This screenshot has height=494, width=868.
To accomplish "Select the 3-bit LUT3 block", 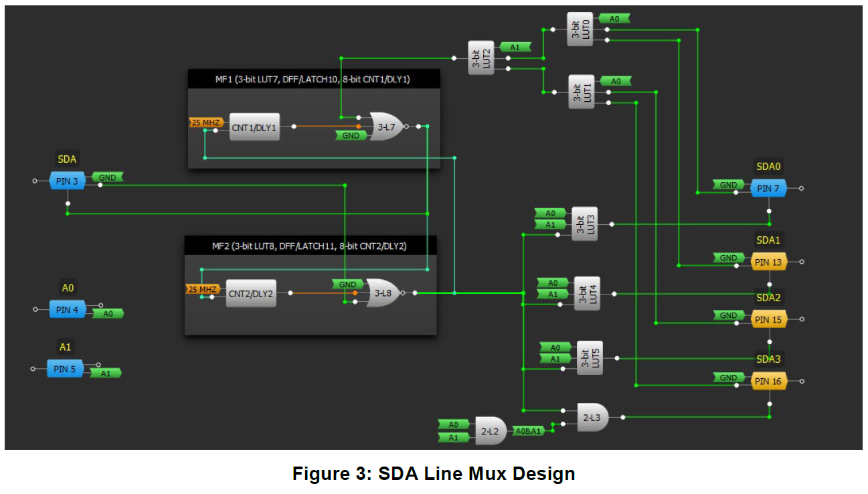I will point(584,224).
